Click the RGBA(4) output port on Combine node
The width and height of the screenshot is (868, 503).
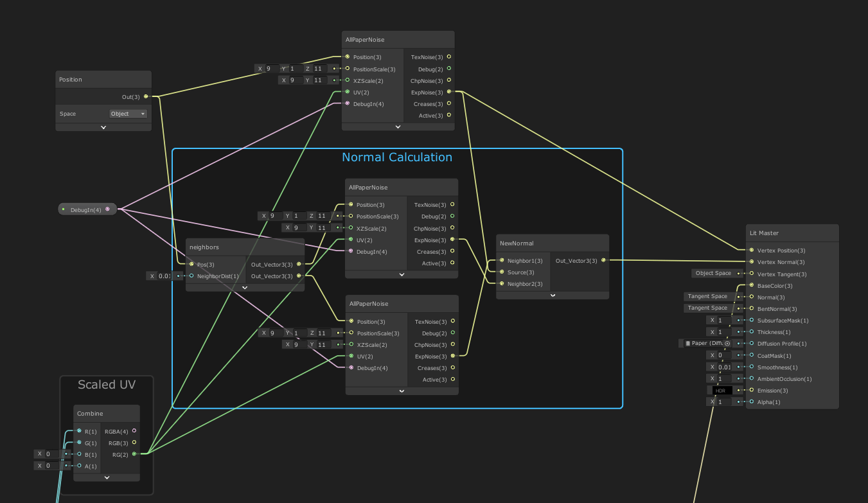[x=135, y=431]
